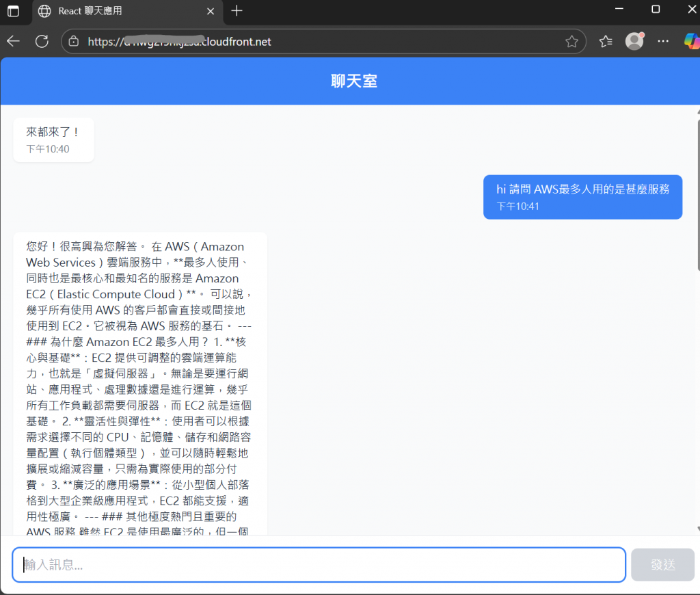Minimize the browser window

tap(619, 9)
